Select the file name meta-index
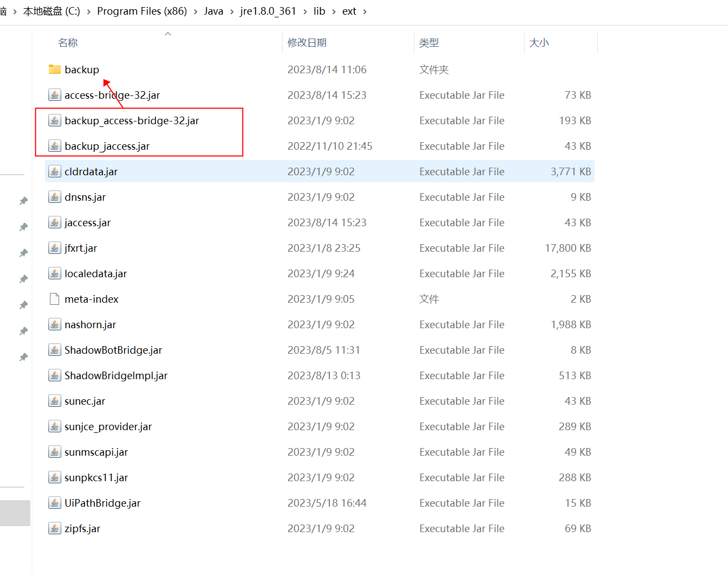The width and height of the screenshot is (728, 575). (92, 299)
